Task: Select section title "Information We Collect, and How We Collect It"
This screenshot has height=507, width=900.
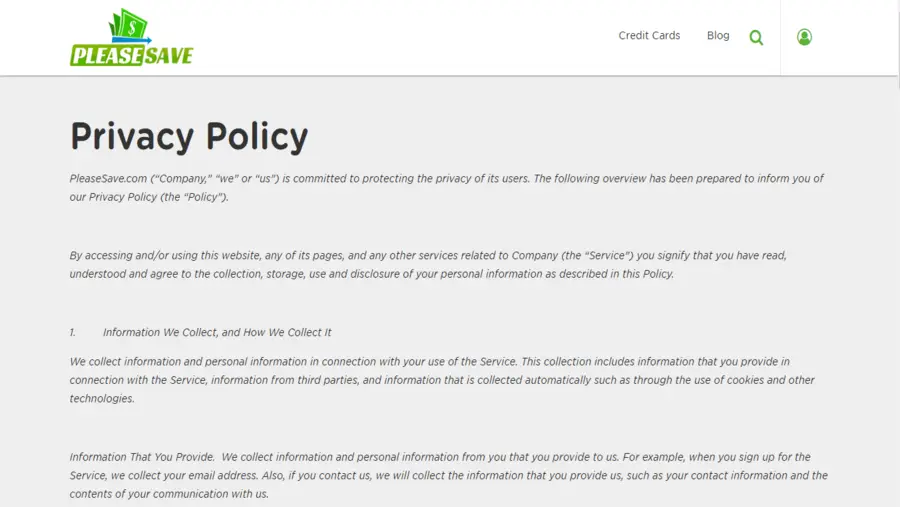Action: tap(217, 332)
